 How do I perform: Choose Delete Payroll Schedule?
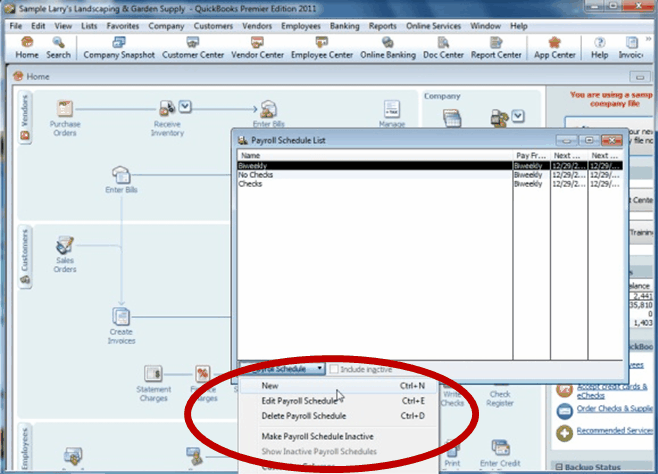pos(340,416)
